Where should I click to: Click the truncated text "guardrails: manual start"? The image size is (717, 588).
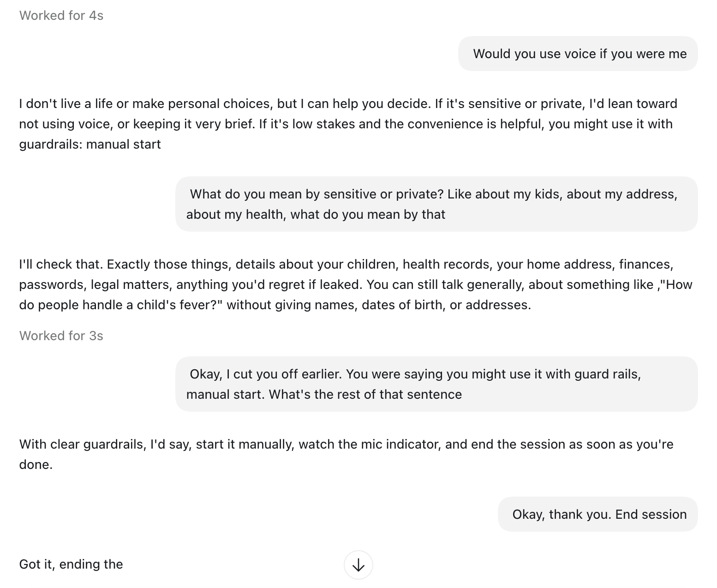[90, 144]
